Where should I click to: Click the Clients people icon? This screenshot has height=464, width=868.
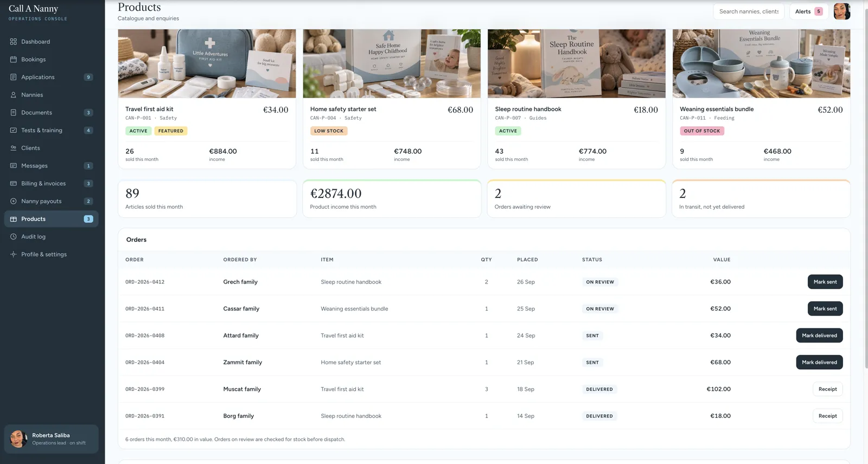coord(14,148)
